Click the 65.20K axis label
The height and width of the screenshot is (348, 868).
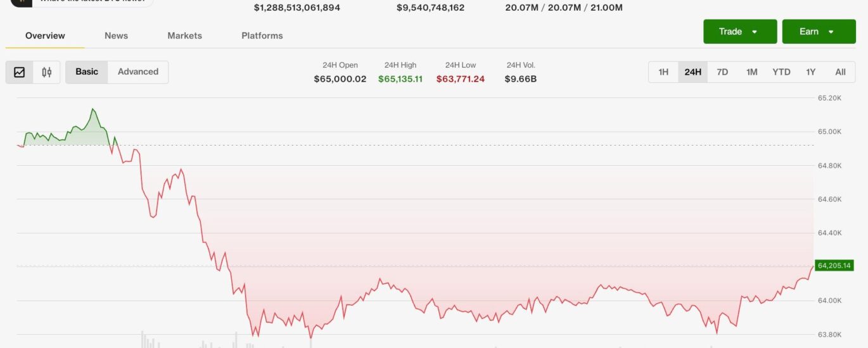click(x=829, y=98)
